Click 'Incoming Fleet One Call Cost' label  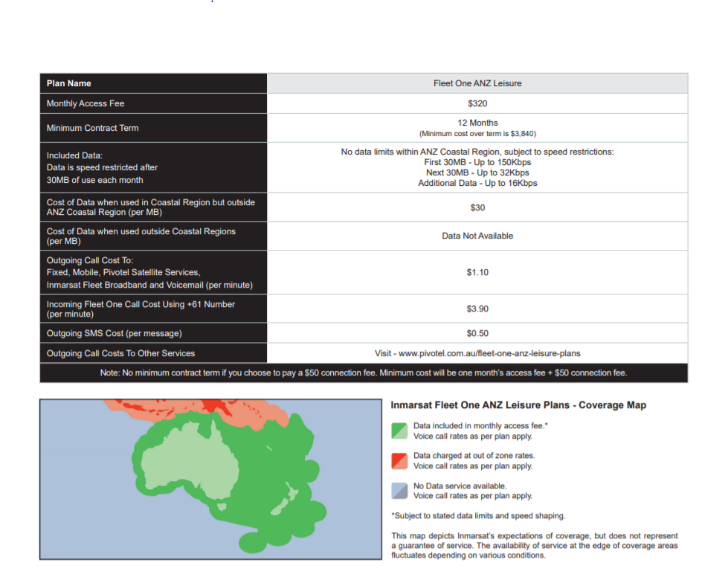click(x=141, y=309)
